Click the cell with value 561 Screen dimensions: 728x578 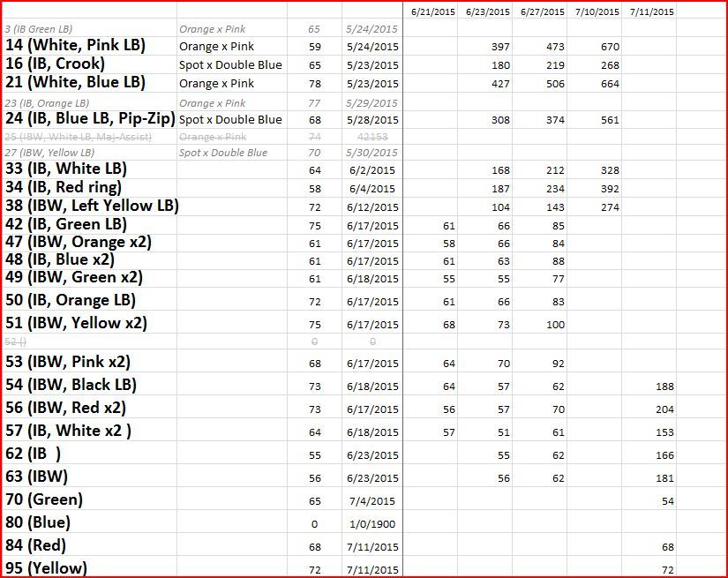point(599,121)
